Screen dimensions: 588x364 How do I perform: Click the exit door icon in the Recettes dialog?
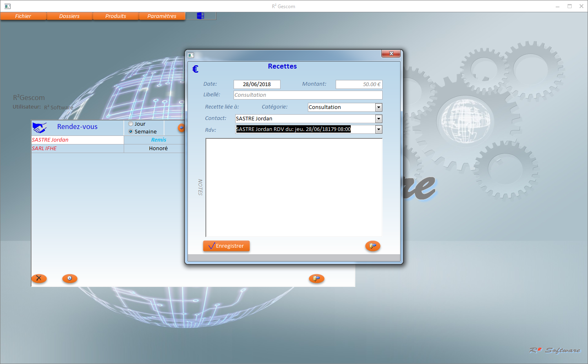pyautogui.click(x=373, y=246)
